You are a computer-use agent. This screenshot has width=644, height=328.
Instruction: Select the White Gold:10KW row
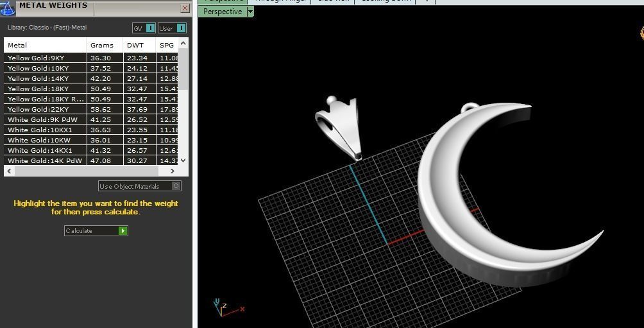[91, 140]
